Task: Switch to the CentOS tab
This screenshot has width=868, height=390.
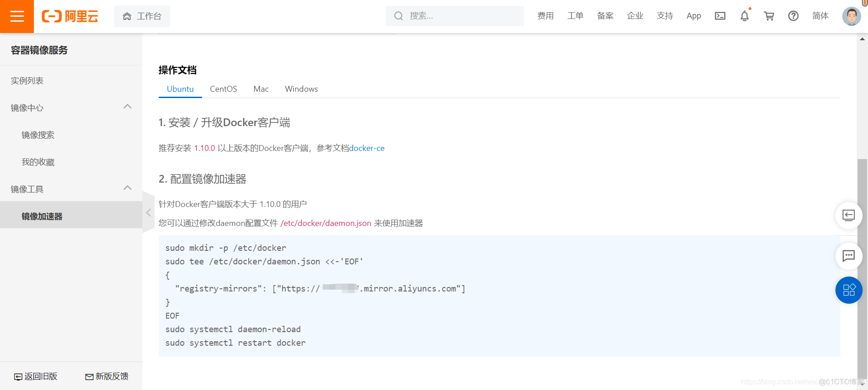Action: click(223, 89)
